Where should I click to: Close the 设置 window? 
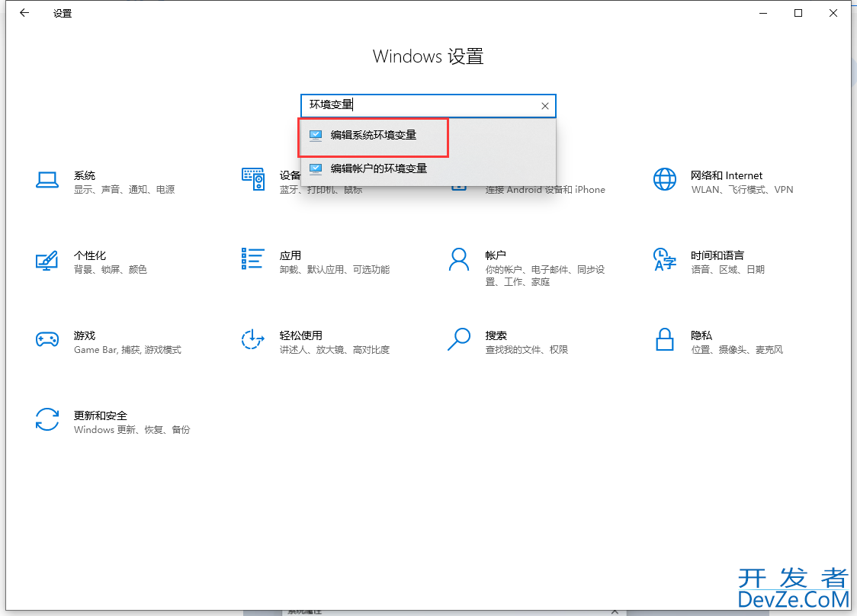[x=833, y=13]
